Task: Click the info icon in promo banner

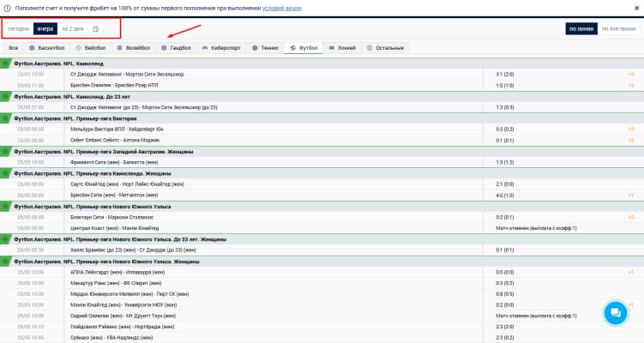Action: click(7, 9)
